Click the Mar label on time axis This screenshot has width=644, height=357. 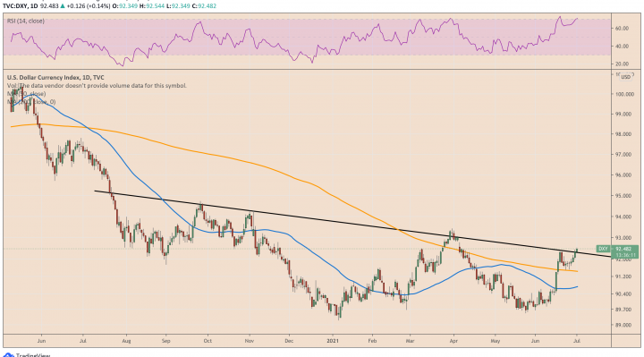point(410,341)
